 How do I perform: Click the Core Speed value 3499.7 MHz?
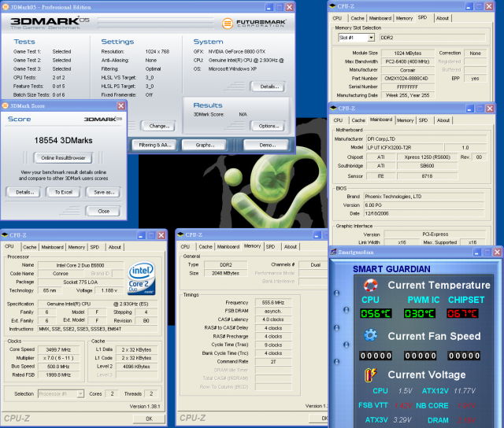[58, 349]
